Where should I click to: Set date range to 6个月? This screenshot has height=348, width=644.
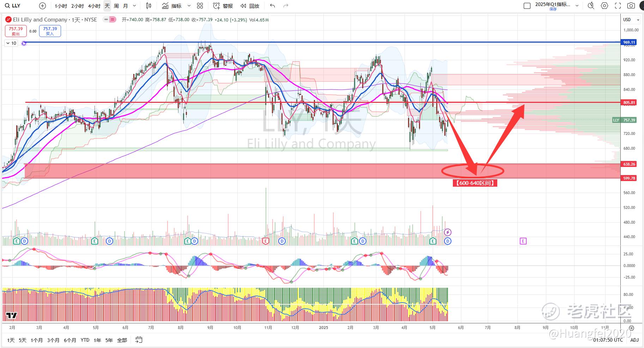click(70, 340)
